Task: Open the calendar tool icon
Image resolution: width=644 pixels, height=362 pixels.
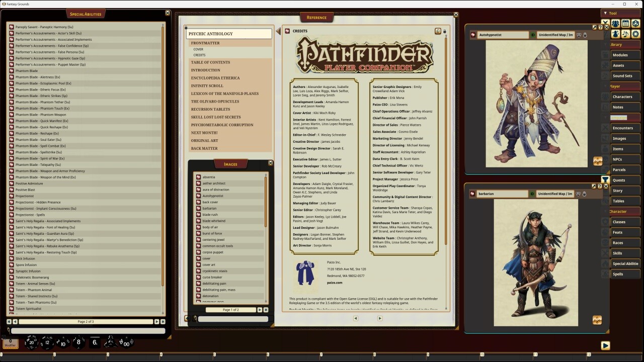Action: tap(625, 24)
